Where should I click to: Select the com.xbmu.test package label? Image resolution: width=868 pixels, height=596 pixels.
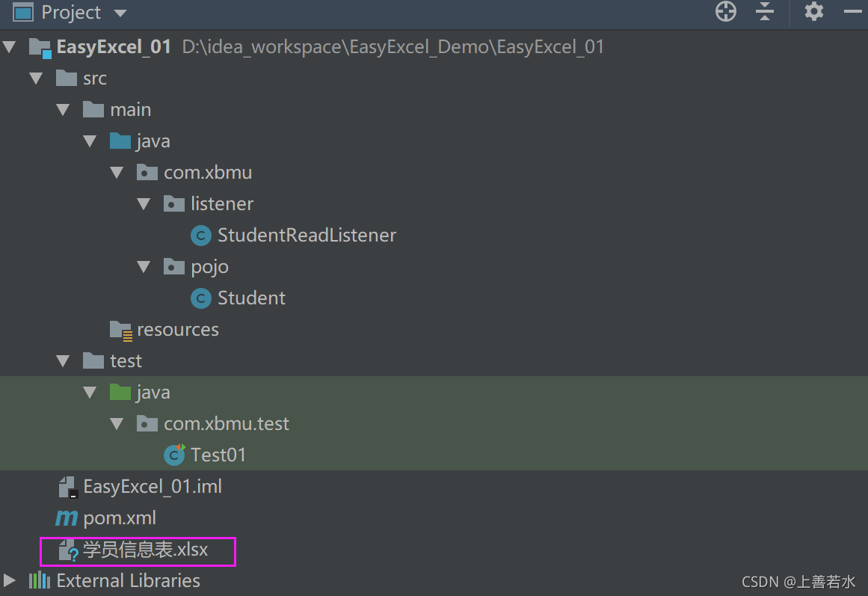[227, 424]
